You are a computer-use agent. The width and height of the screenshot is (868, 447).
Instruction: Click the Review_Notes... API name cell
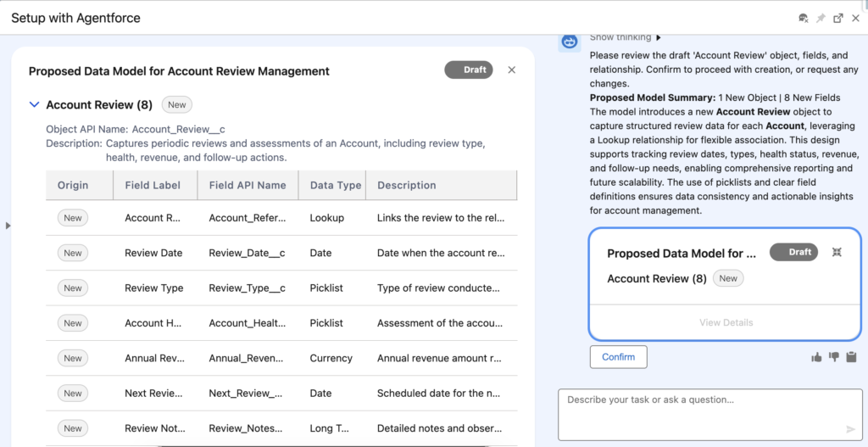coord(246,428)
